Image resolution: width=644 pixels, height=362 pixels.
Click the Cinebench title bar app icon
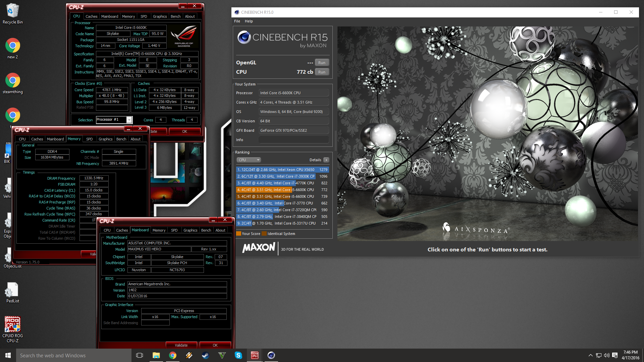click(x=237, y=12)
